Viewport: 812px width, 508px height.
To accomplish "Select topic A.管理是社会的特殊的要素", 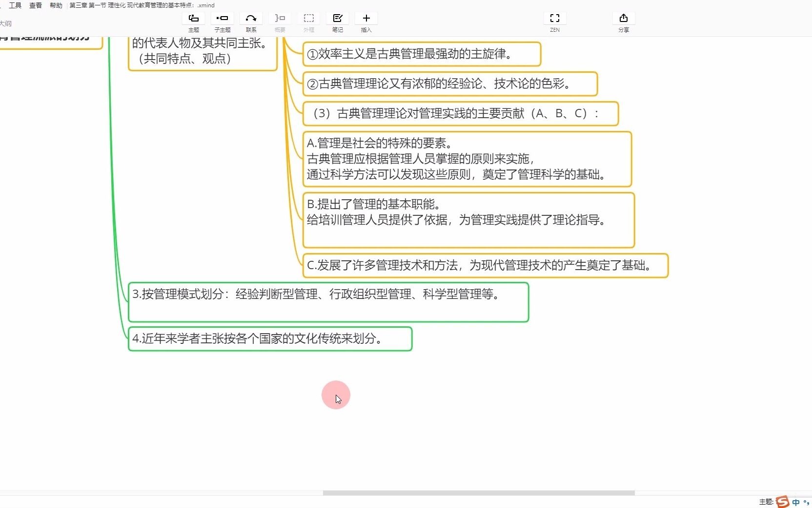I will coord(467,159).
